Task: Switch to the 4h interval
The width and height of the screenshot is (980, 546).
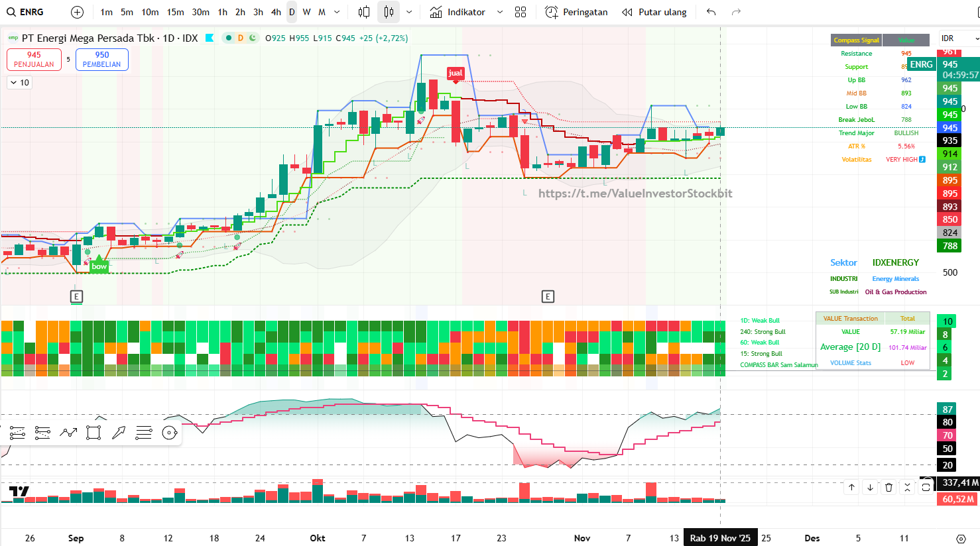Action: coord(276,12)
